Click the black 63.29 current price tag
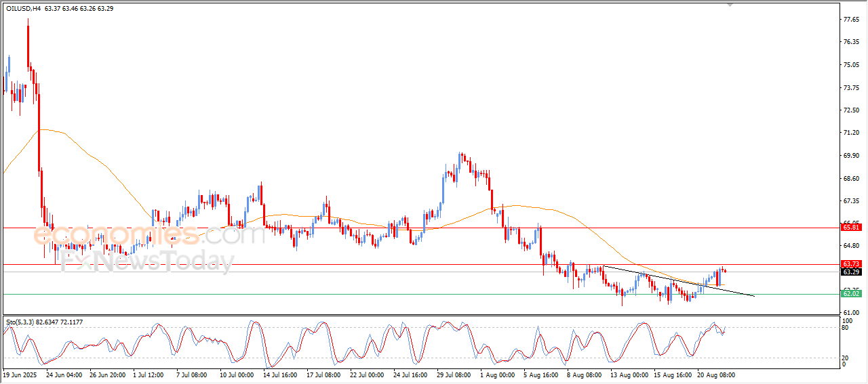The width and height of the screenshot is (868, 384). (x=851, y=272)
